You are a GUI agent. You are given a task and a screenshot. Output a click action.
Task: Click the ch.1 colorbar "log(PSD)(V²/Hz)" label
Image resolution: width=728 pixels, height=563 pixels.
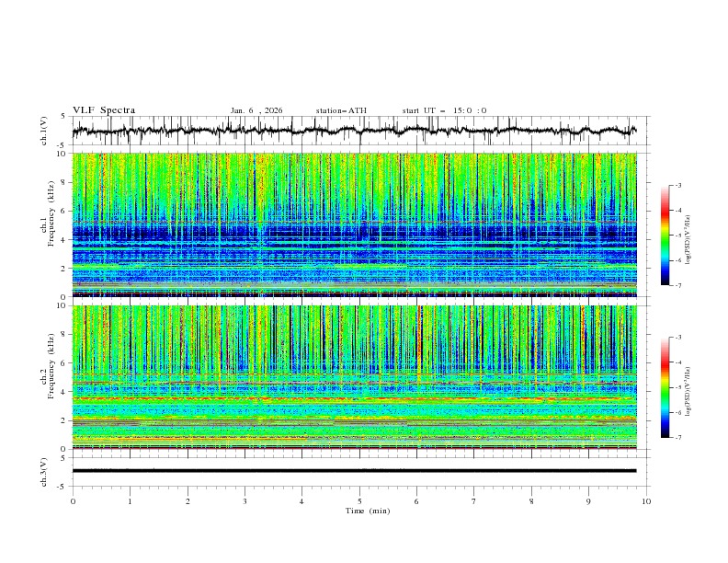[x=688, y=240]
